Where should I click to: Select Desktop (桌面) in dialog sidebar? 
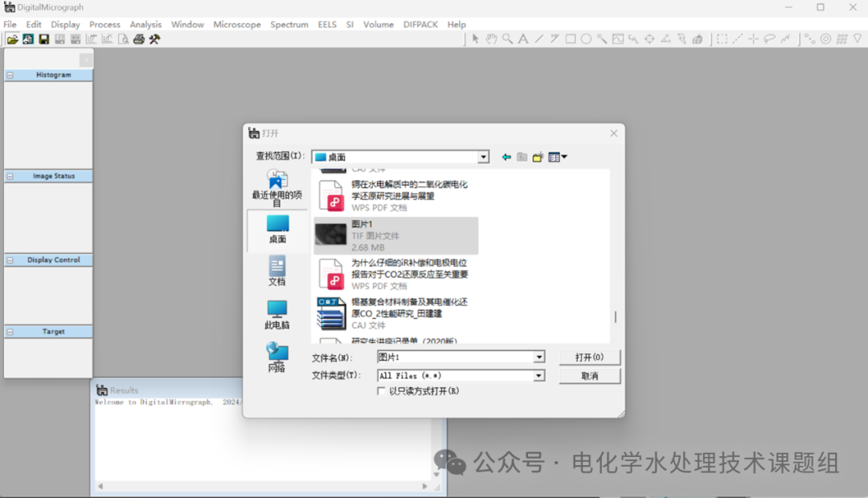coord(277,229)
